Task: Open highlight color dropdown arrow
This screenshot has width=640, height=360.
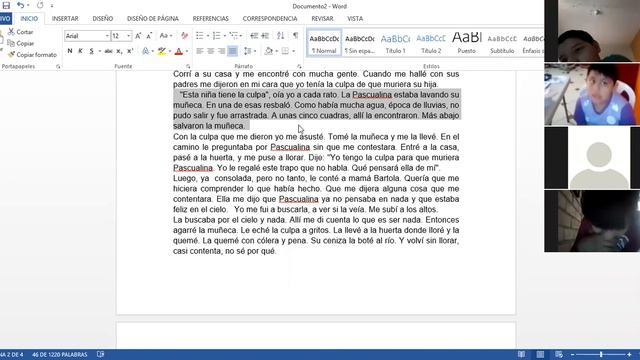Action: click(x=169, y=51)
